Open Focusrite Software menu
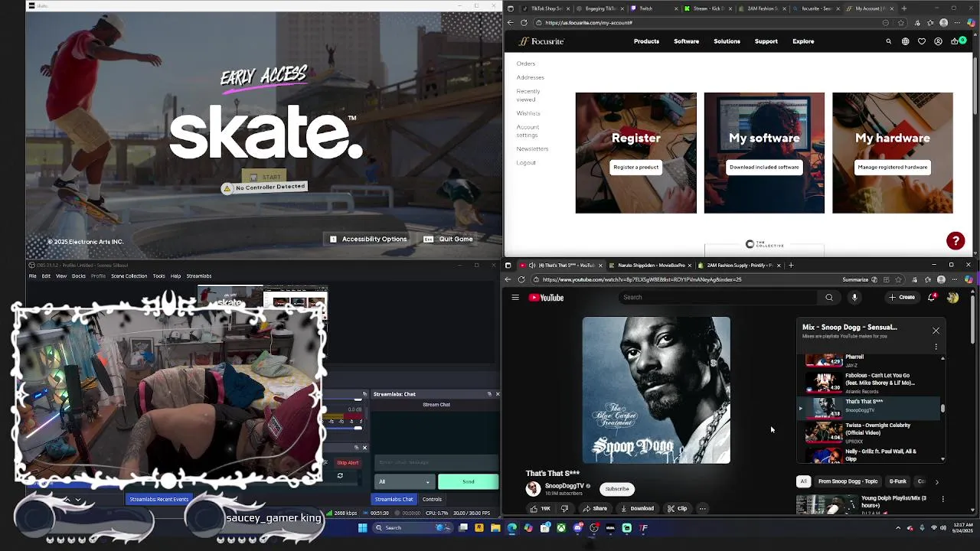Screen dimensions: 980x551 coord(686,41)
